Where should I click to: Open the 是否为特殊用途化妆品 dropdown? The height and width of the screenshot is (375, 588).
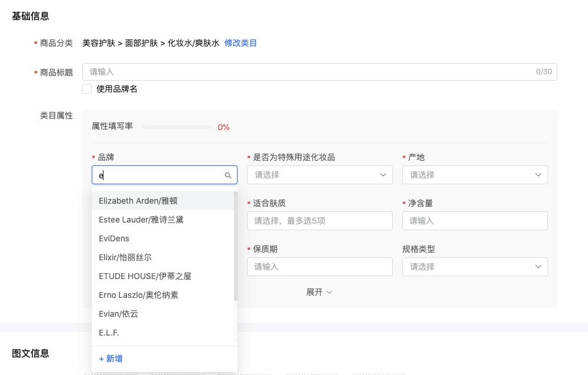(319, 175)
